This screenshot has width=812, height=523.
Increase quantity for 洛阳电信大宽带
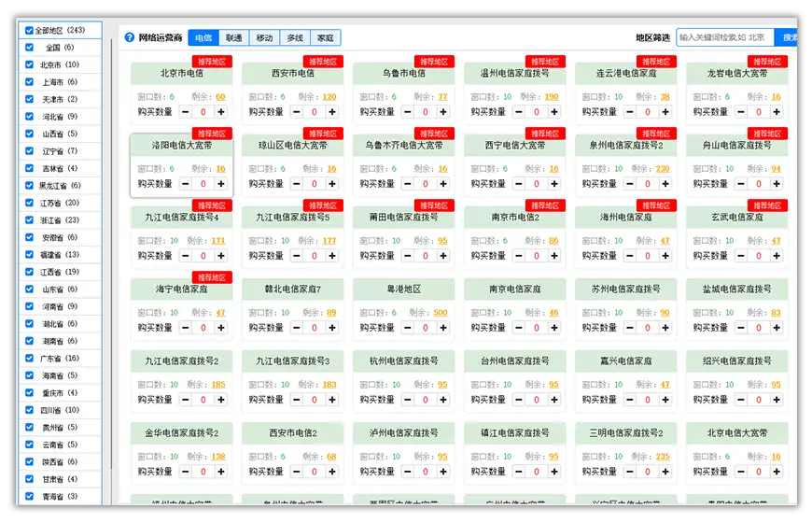221,184
